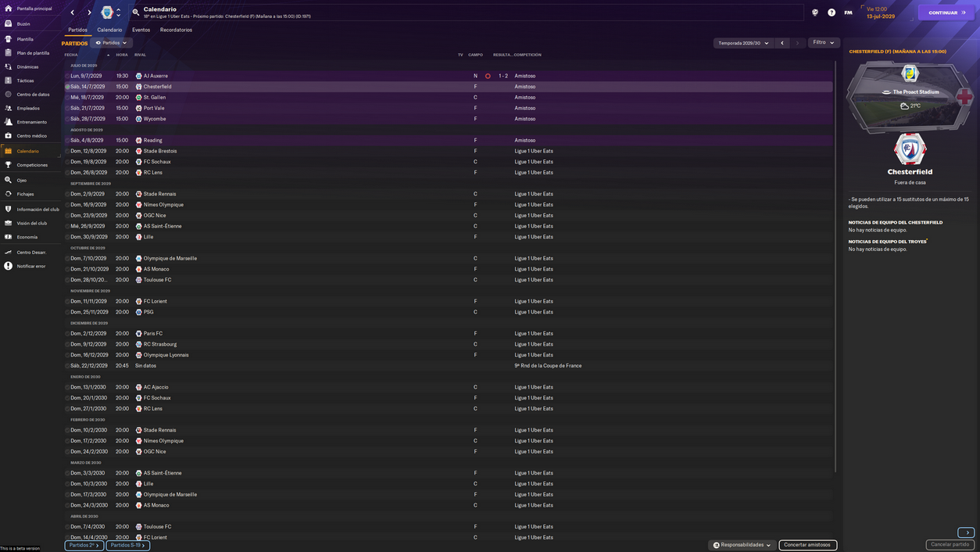This screenshot has height=552, width=980.
Task: Go forward with the right arrow
Action: [89, 13]
